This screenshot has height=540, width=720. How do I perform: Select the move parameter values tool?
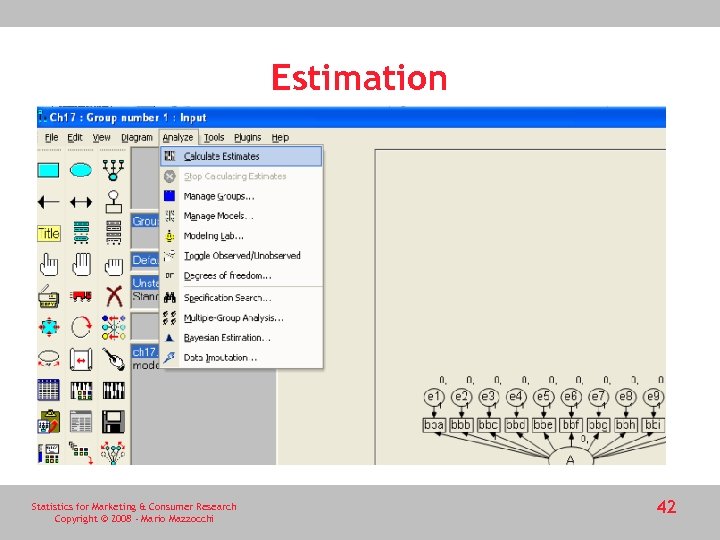pos(48,359)
